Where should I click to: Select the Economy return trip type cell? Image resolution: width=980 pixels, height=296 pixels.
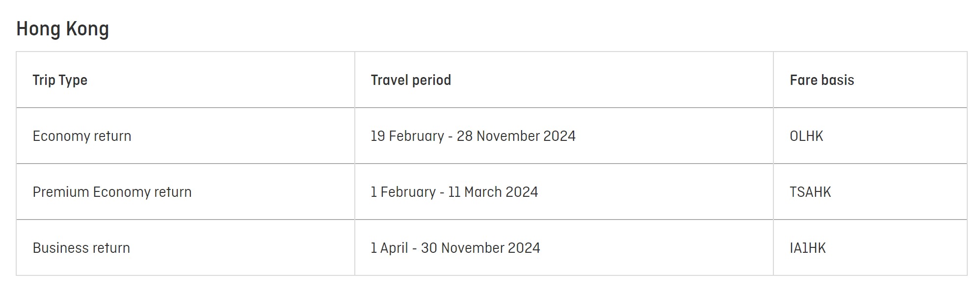point(82,136)
